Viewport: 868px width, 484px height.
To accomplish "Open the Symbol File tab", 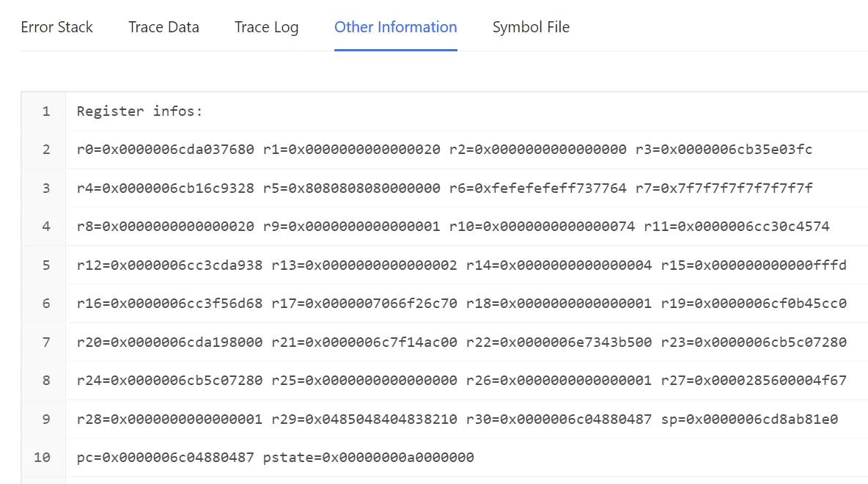I will tap(531, 27).
